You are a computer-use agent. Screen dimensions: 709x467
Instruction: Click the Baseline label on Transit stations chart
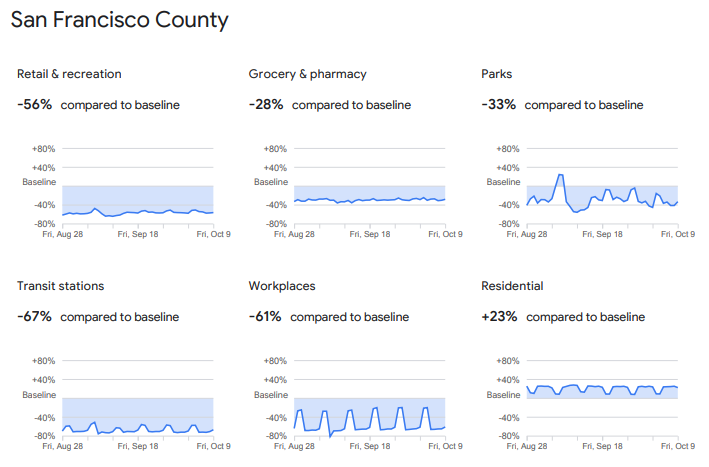pyautogui.click(x=40, y=395)
